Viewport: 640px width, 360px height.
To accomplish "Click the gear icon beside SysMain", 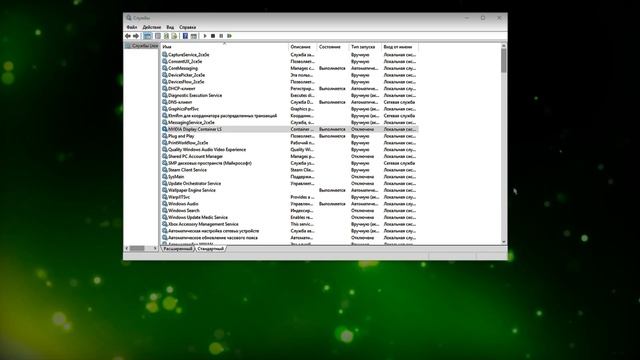I will pyautogui.click(x=165, y=176).
